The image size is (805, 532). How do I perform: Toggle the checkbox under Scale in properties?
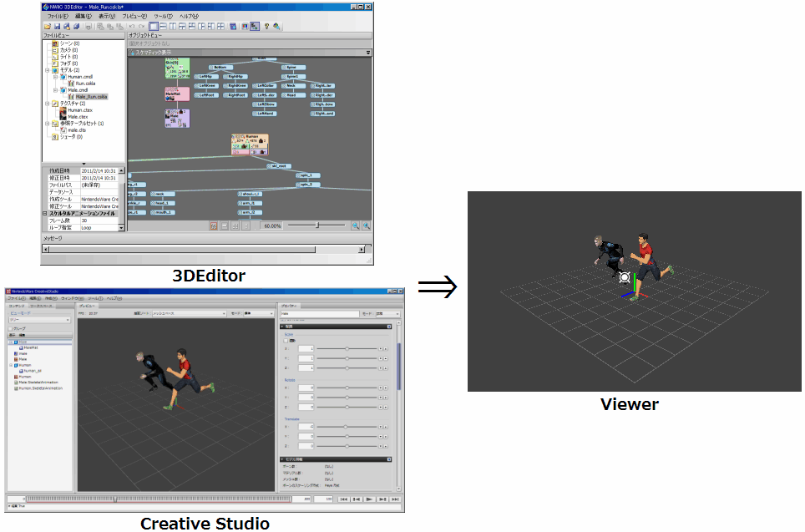click(x=285, y=340)
